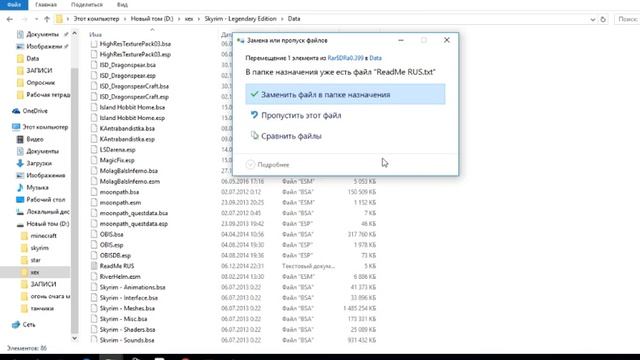Image resolution: width=640 pixels, height=360 pixels.
Task: Open RarSDRa0.399 source link in dialog
Action: click(x=345, y=58)
